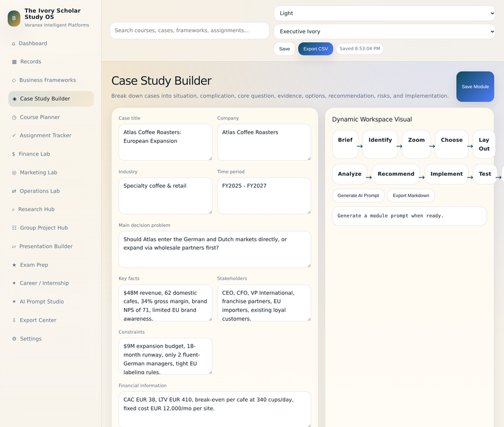Screen dimensions: 504x427
Task: Click the 'Generate a module prompt when ready.' output
Action: click(409, 216)
